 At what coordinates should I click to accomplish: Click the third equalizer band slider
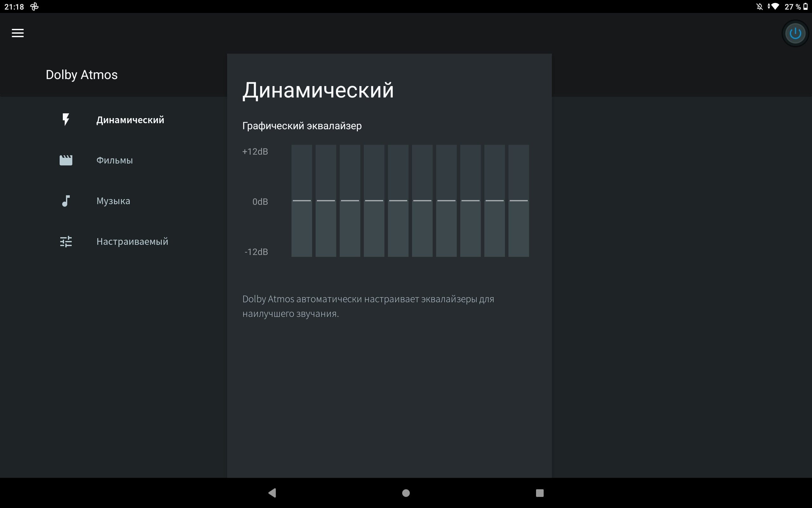point(350,201)
